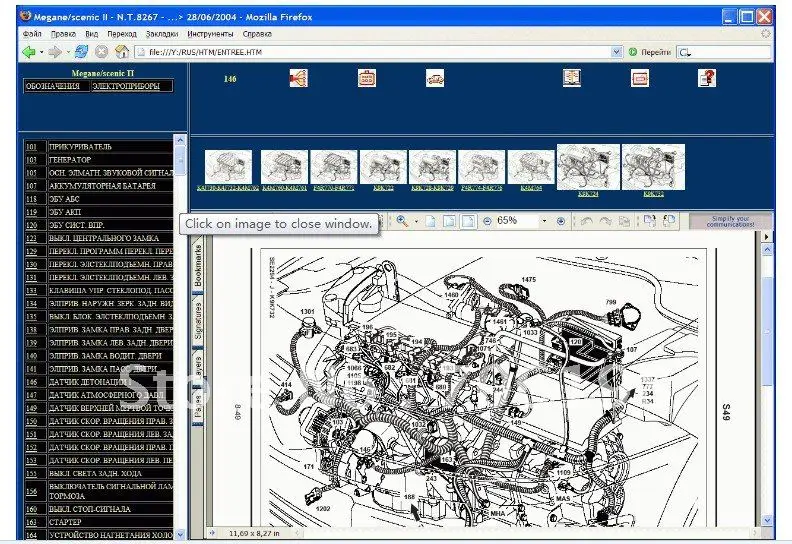Open the Инструменты menu
Viewport: 792px width, 544px height.
(x=210, y=34)
